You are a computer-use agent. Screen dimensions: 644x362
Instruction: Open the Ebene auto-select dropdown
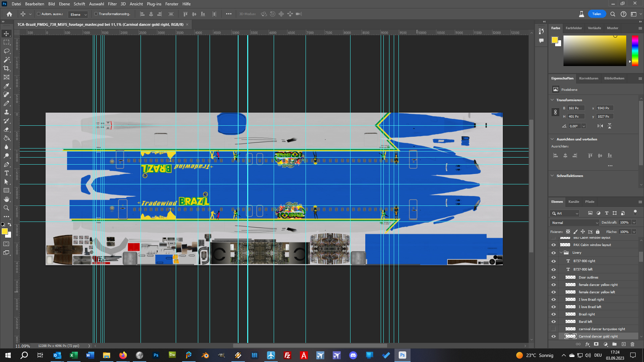pos(78,14)
